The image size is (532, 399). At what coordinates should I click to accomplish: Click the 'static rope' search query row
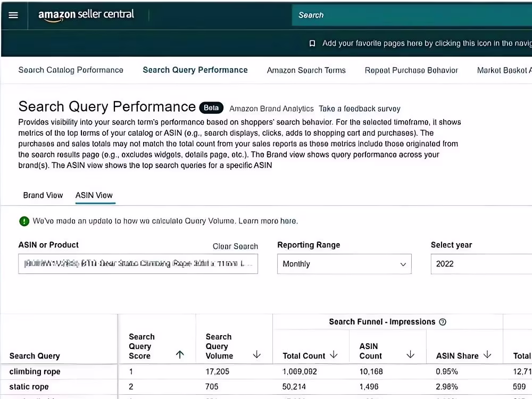click(x=29, y=387)
